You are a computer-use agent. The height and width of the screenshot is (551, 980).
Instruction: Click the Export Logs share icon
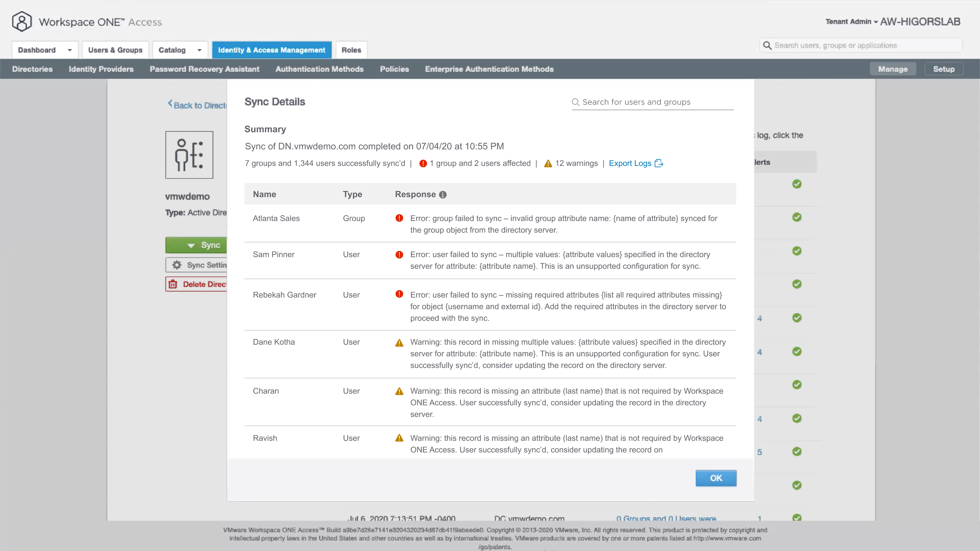click(659, 163)
